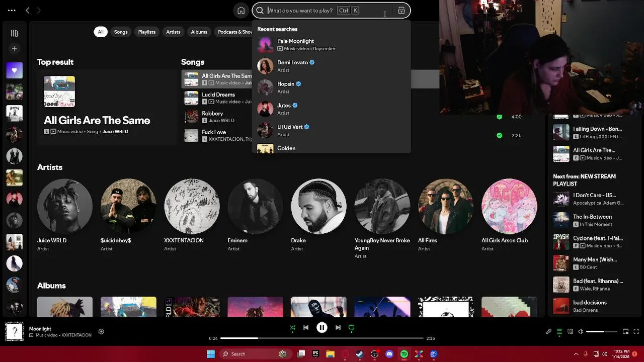
Task: Pause the current track
Action: (x=322, y=328)
